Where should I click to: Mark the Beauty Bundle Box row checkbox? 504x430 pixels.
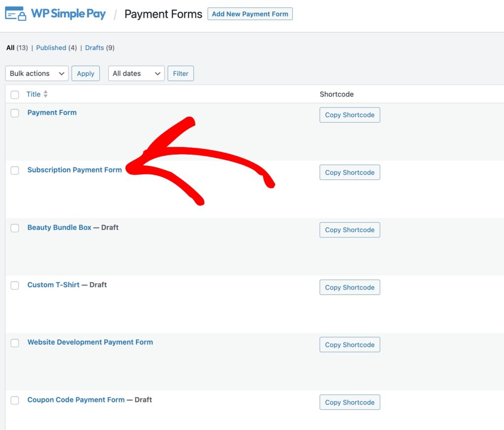tap(15, 228)
